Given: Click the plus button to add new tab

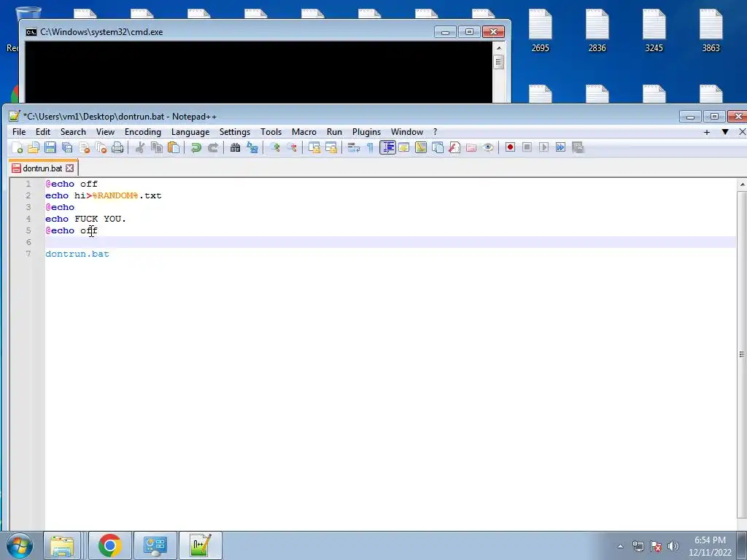Looking at the screenshot, I should coord(707,132).
